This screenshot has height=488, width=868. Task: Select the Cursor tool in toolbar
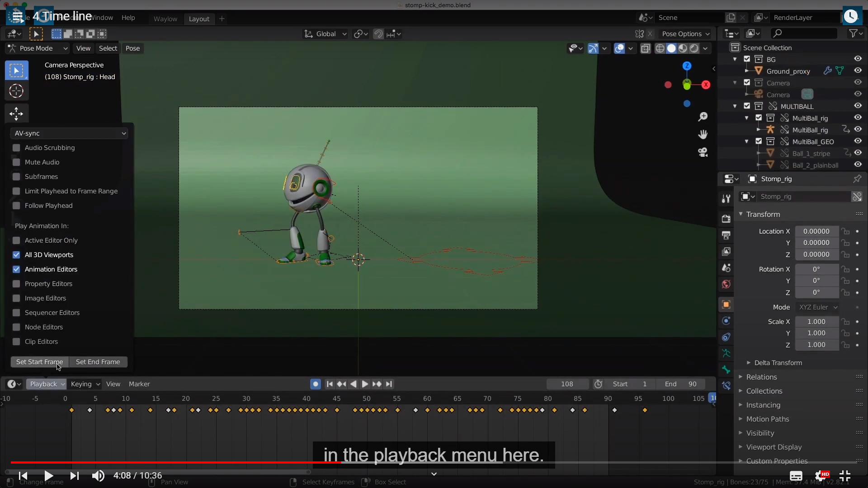(16, 91)
